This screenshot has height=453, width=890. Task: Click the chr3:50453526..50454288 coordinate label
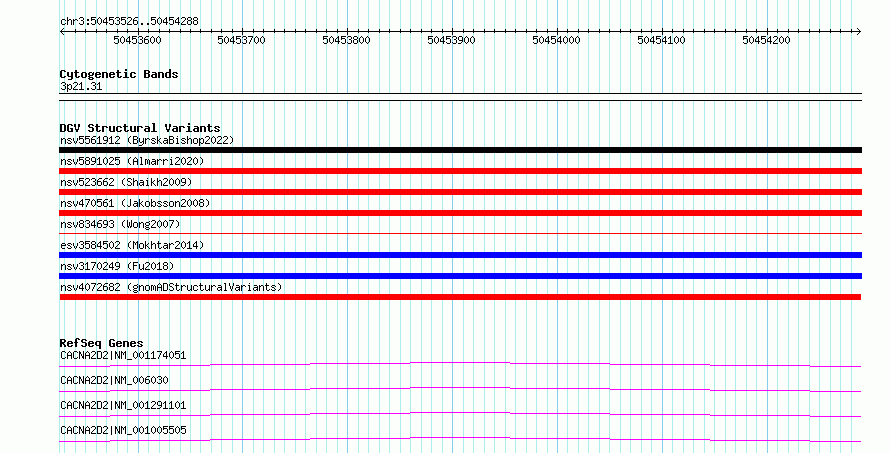pos(129,21)
